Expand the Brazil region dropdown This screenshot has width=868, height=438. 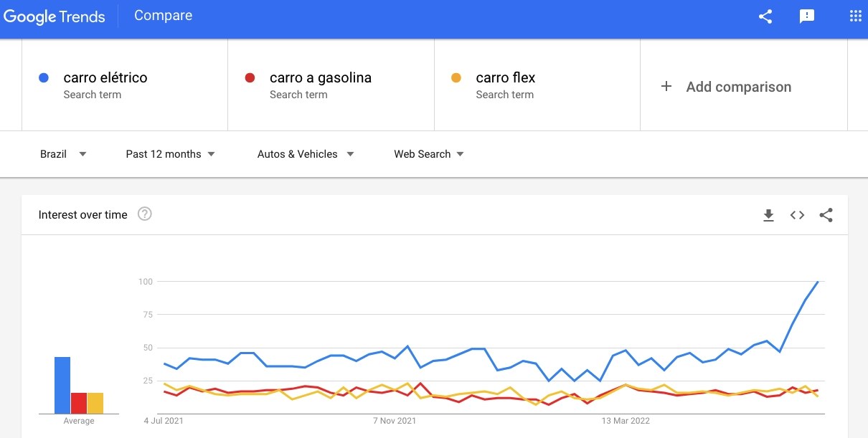click(x=63, y=154)
